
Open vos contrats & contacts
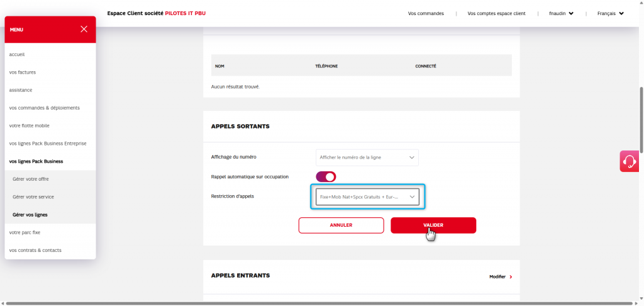(x=35, y=250)
